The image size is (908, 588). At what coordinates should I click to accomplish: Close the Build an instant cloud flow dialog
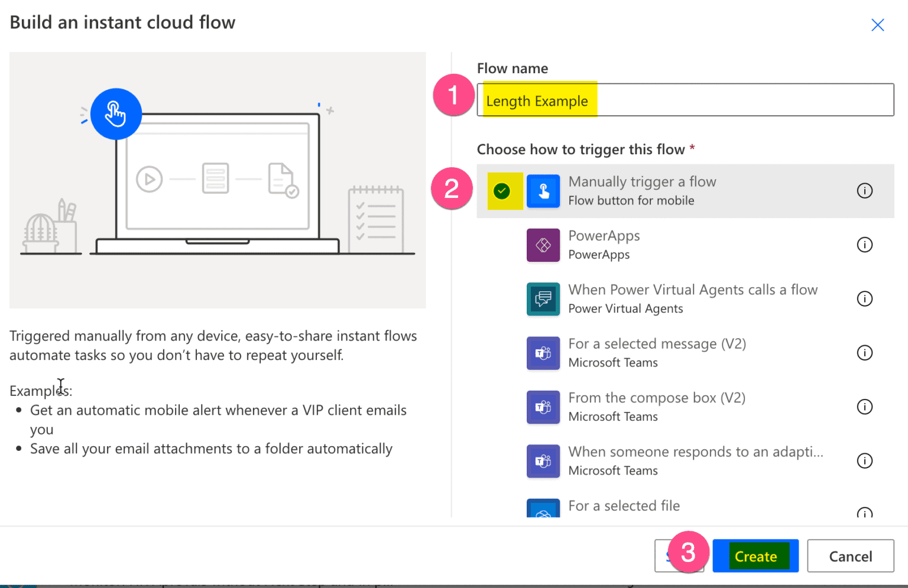tap(877, 25)
